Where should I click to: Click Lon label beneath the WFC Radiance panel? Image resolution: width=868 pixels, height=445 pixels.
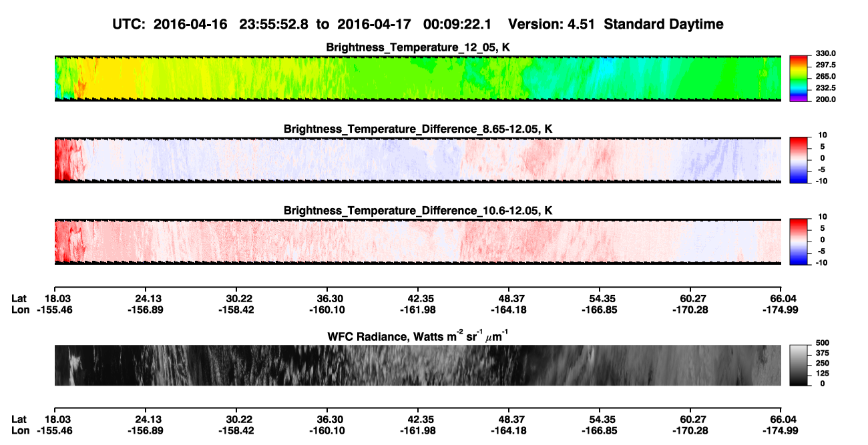pyautogui.click(x=21, y=430)
